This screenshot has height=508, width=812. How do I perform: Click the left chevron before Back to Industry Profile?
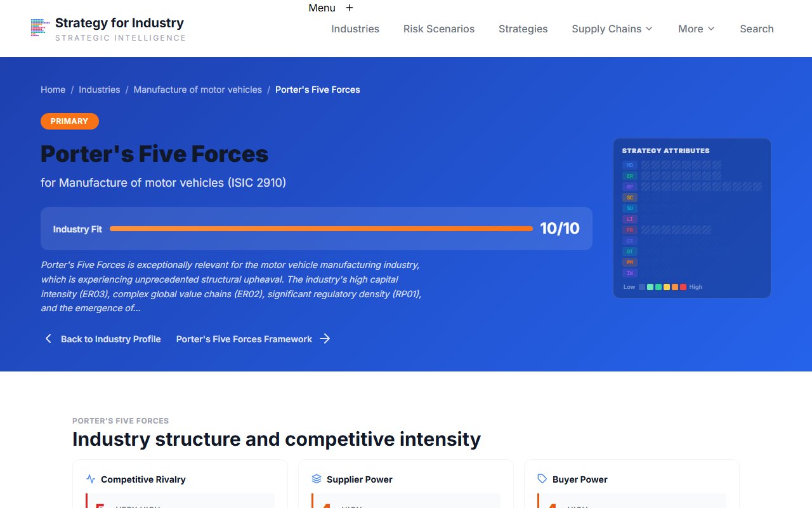pyautogui.click(x=48, y=339)
